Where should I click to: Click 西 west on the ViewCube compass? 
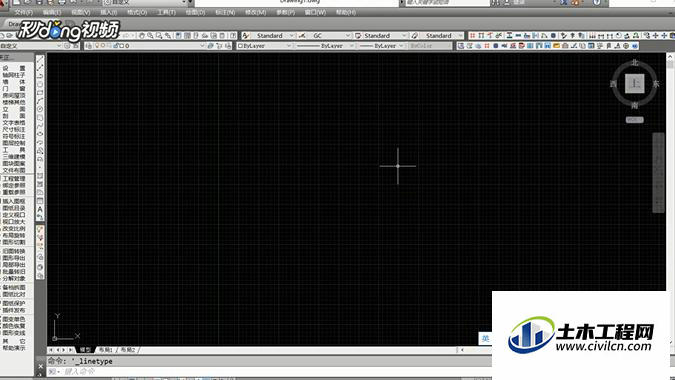[x=613, y=84]
